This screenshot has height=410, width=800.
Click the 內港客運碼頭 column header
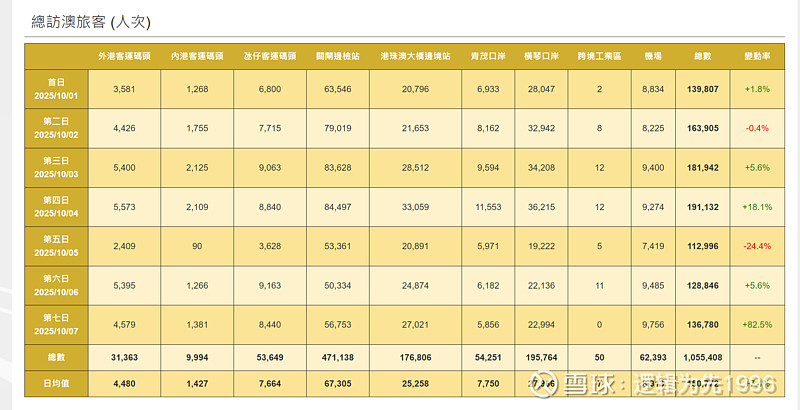tap(196, 57)
